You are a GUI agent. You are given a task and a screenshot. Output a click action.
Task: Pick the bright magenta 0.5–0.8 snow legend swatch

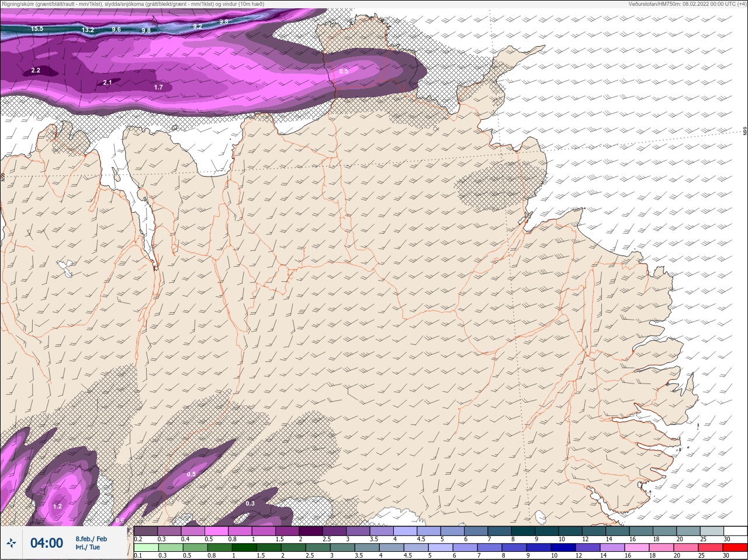(217, 531)
